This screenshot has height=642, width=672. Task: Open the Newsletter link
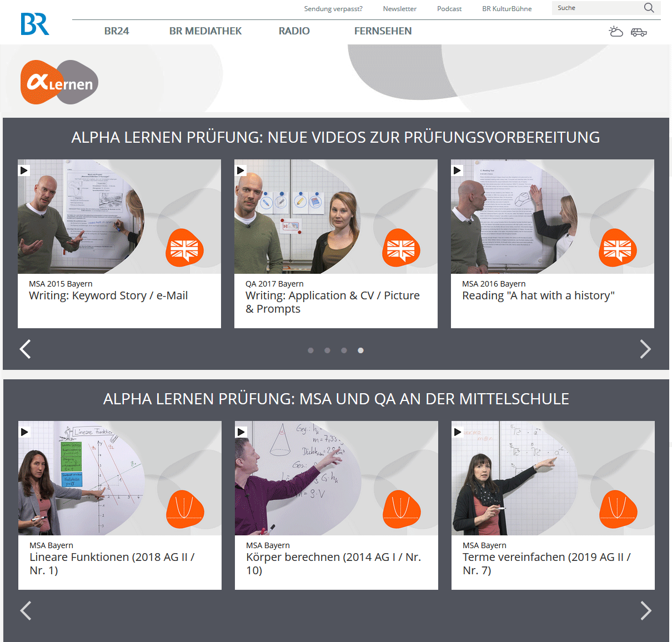[399, 9]
